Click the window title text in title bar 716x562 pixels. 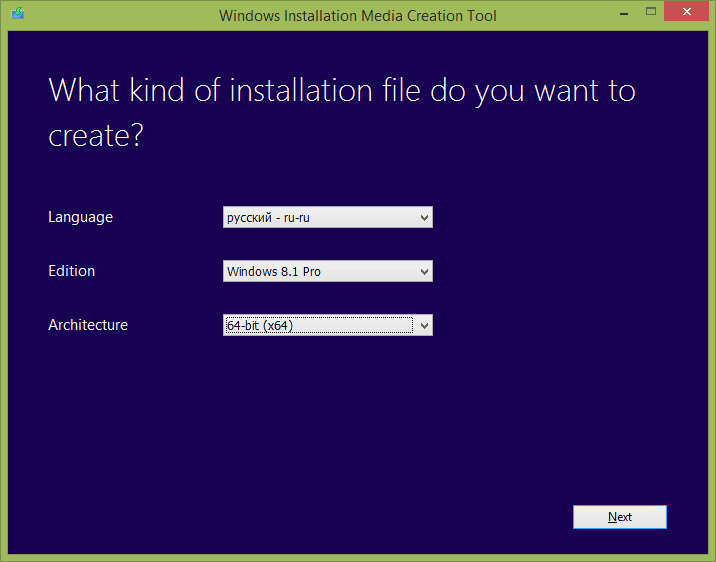click(358, 16)
